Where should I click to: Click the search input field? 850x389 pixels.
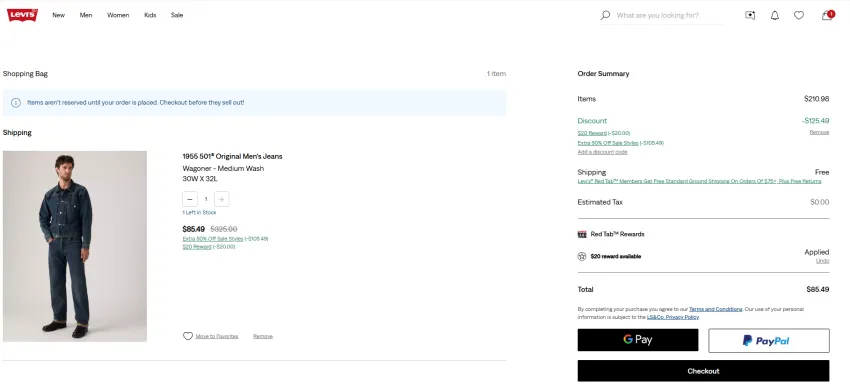[x=669, y=15]
